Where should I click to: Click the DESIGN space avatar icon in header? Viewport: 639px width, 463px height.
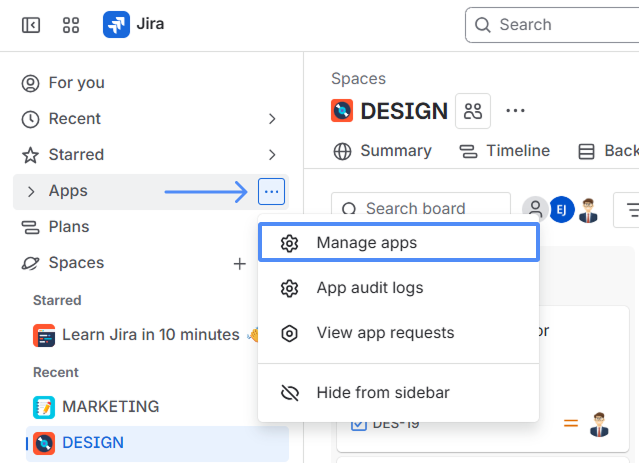coord(342,111)
